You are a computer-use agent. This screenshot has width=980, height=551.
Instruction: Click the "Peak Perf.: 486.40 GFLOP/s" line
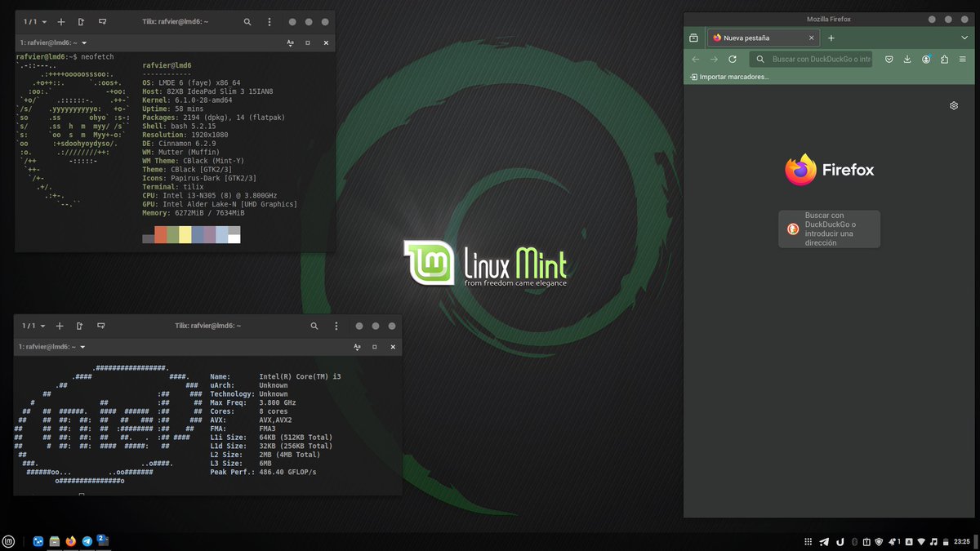click(x=263, y=472)
